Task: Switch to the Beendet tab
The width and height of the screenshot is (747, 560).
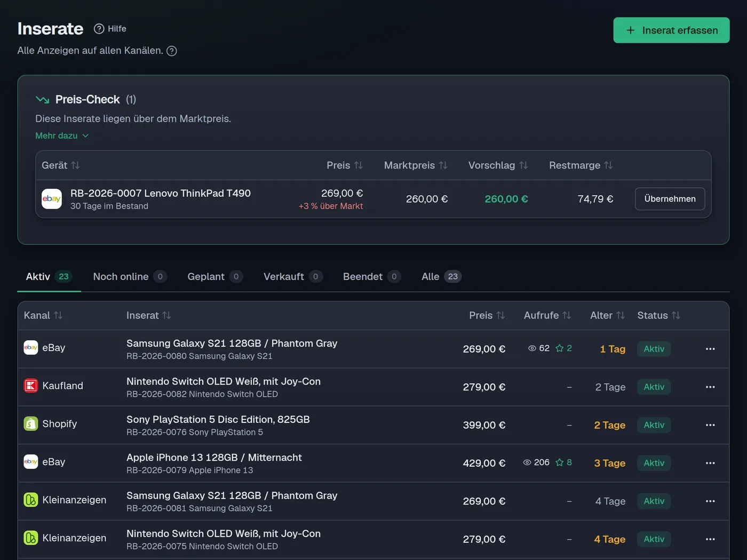Action: pyautogui.click(x=371, y=277)
